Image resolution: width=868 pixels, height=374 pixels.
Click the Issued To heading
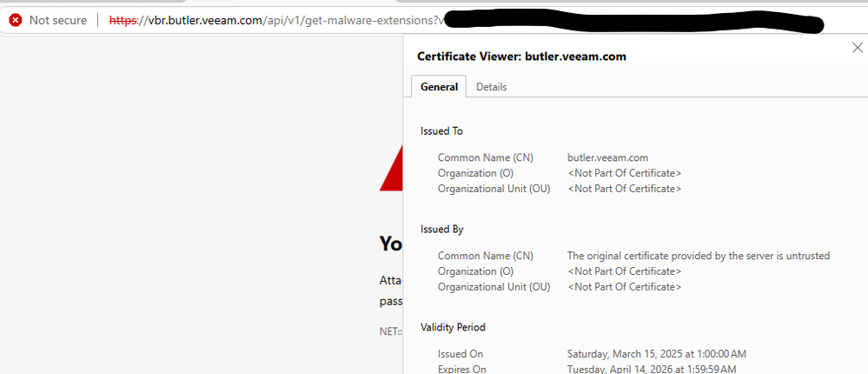click(x=441, y=131)
